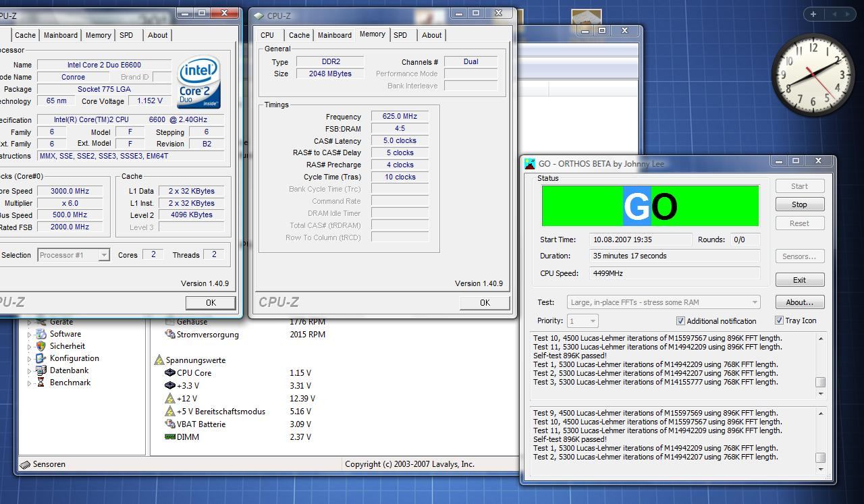Toggle Additional notification checkbox
This screenshot has width=864, height=504.
pyautogui.click(x=680, y=320)
